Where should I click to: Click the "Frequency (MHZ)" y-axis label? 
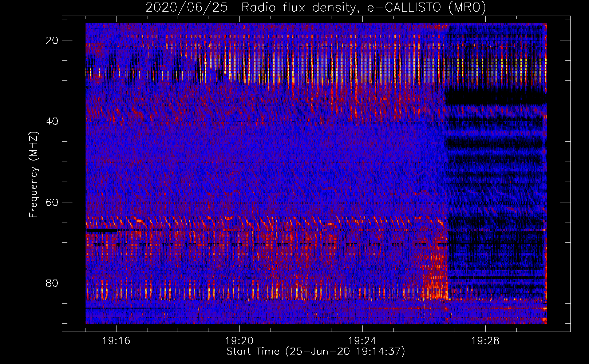[33, 175]
